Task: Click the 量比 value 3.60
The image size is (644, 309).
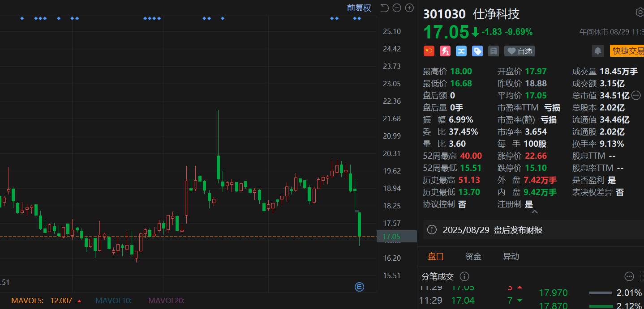Action: click(457, 144)
